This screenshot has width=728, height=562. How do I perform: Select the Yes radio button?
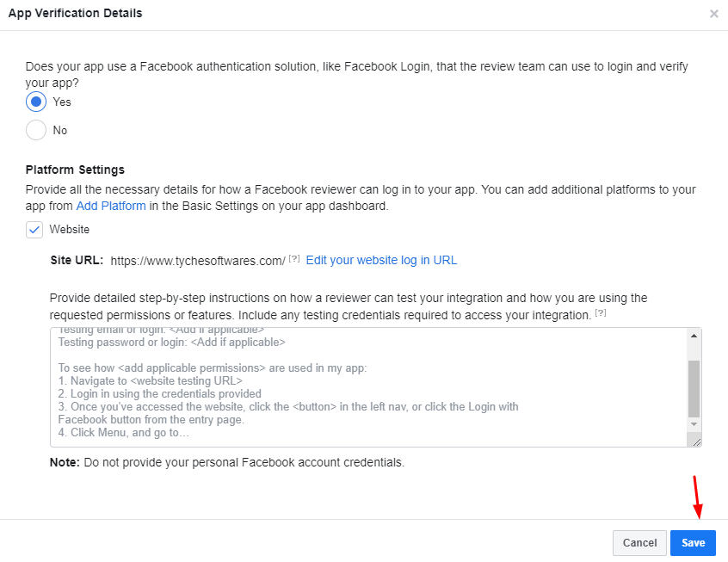tap(36, 102)
